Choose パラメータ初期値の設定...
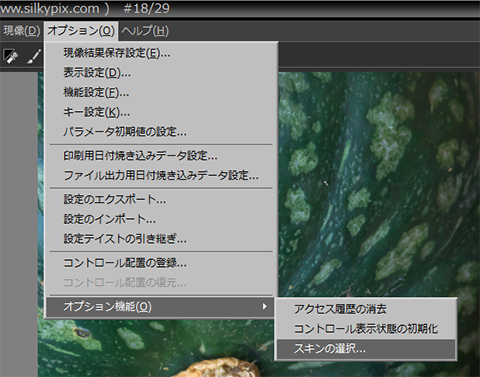This screenshot has height=377, width=480. 161,132
